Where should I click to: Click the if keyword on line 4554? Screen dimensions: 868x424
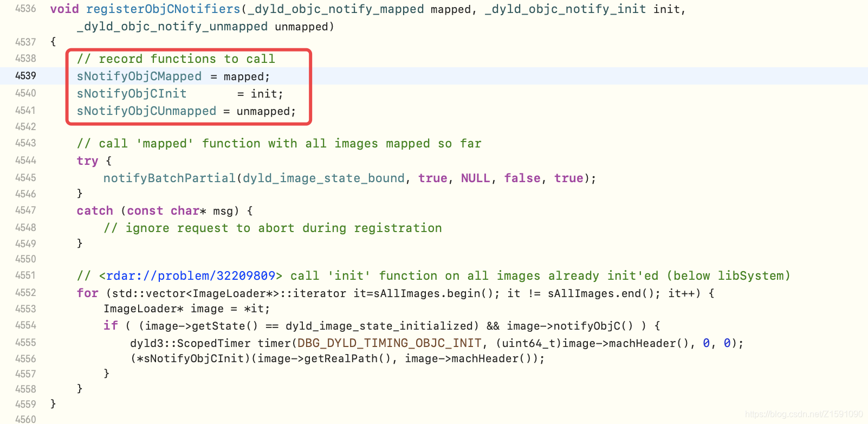tap(111, 326)
